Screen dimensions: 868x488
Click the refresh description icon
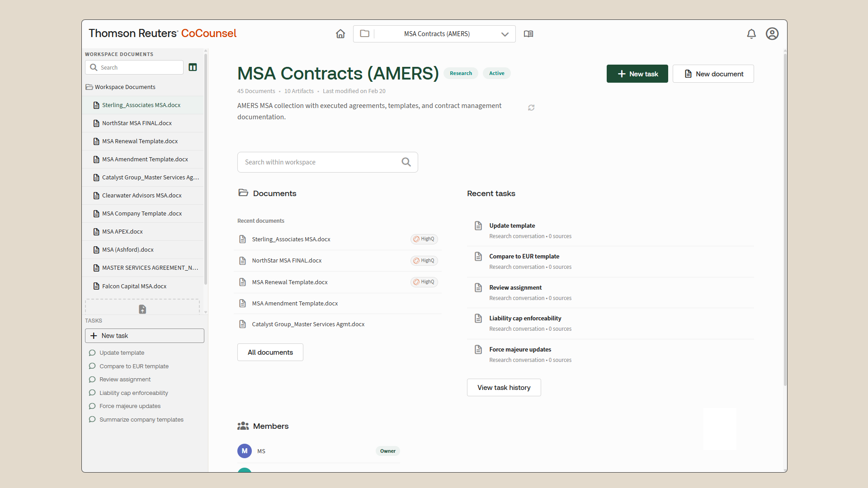coord(531,108)
